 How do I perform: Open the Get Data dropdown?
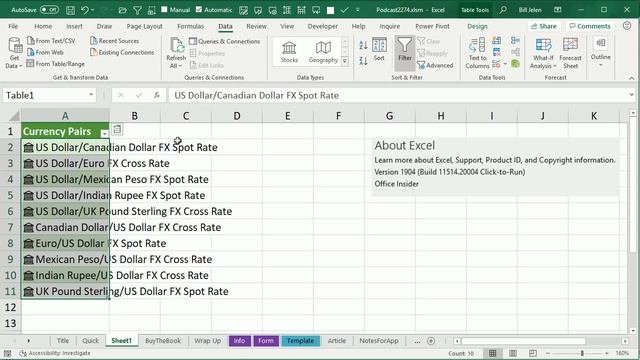coord(14,53)
